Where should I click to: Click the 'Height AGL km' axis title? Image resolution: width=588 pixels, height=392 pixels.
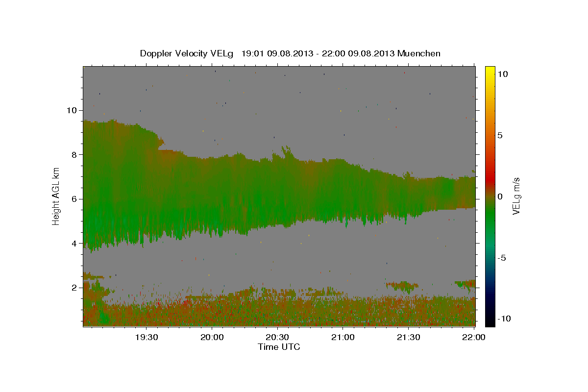pyautogui.click(x=56, y=196)
